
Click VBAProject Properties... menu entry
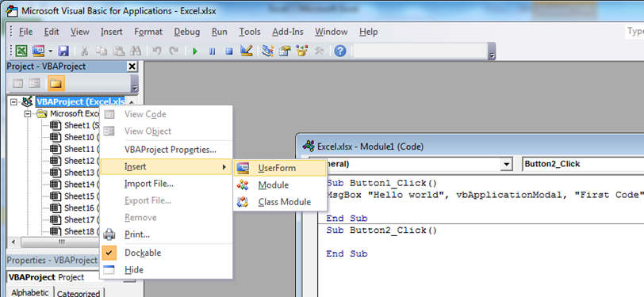[171, 150]
